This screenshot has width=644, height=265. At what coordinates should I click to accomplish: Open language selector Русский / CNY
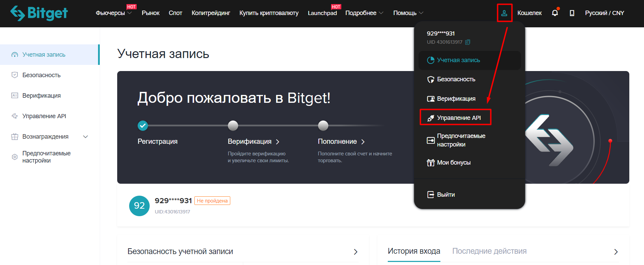[604, 13]
